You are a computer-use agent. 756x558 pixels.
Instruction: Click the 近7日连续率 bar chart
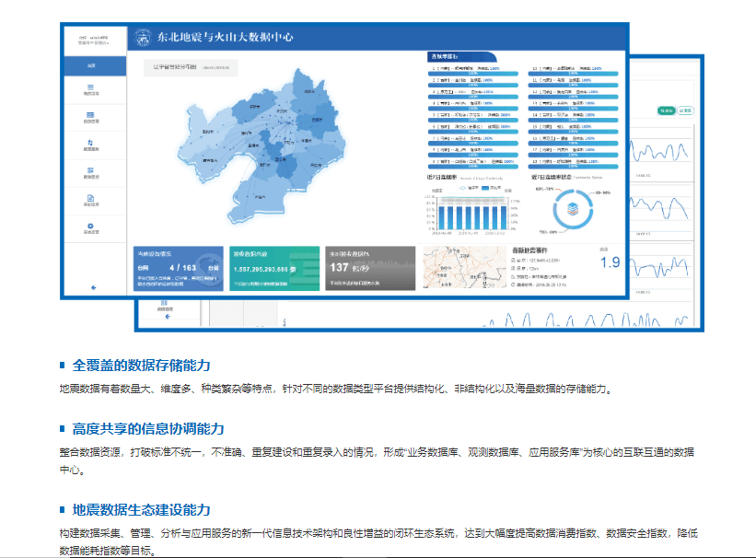point(473,211)
